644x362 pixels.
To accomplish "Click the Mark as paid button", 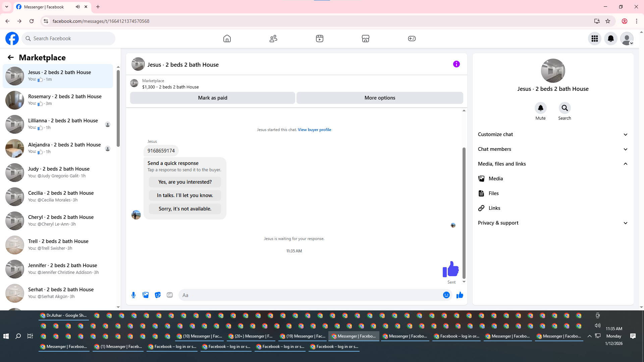I will tap(212, 98).
